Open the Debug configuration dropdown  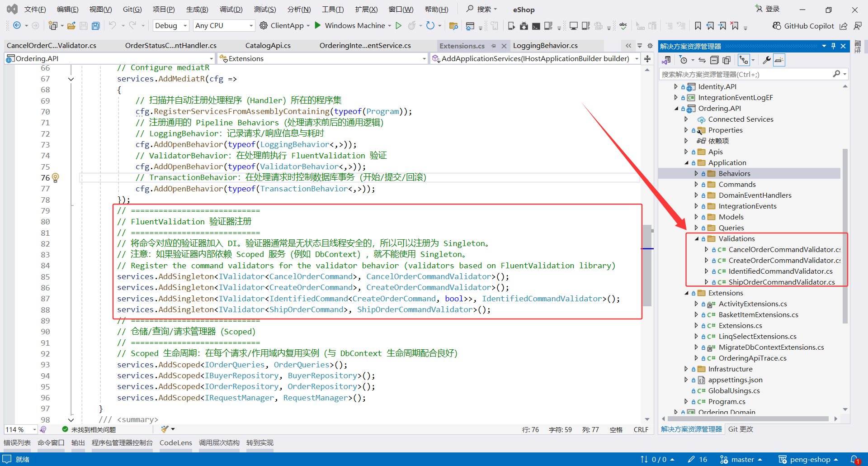[x=171, y=26]
